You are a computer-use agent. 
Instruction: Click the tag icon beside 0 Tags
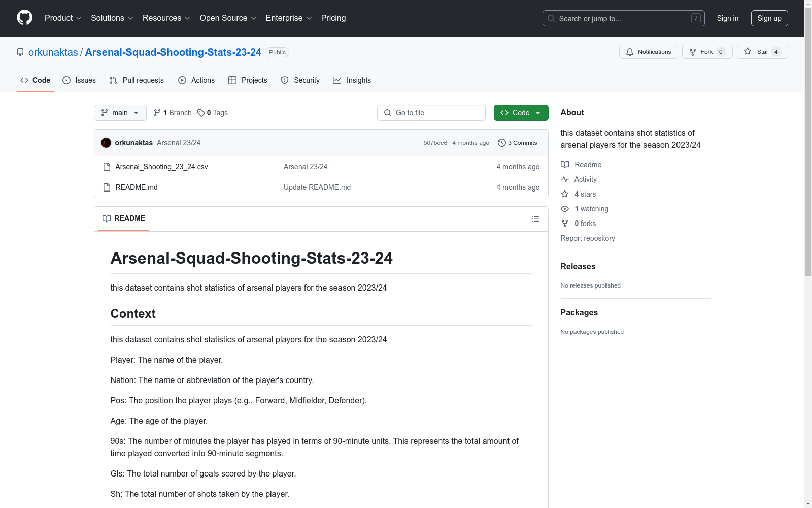[x=201, y=113]
